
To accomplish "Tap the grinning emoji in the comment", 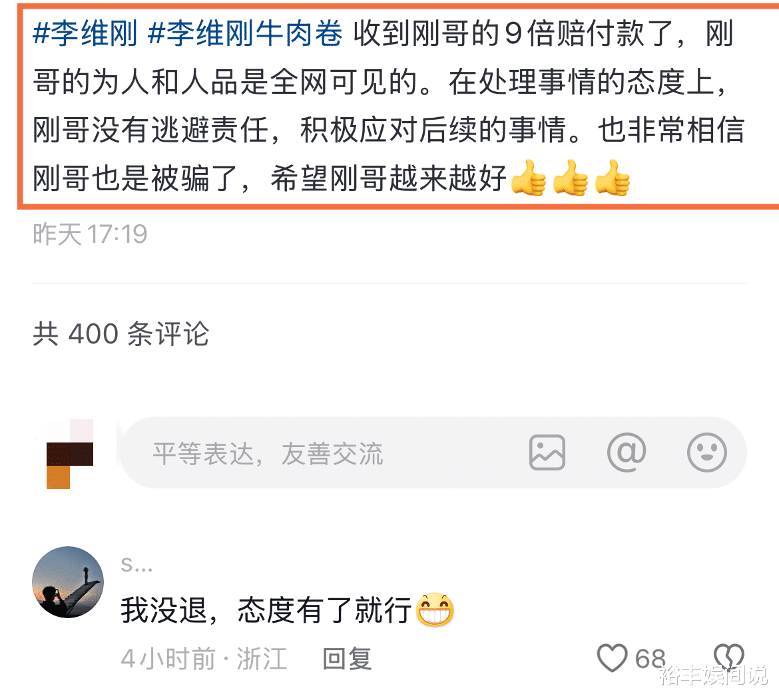I will [x=435, y=609].
